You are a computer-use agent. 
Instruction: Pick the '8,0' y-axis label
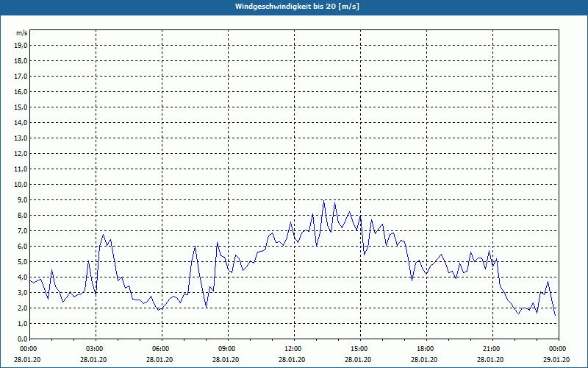(23, 215)
